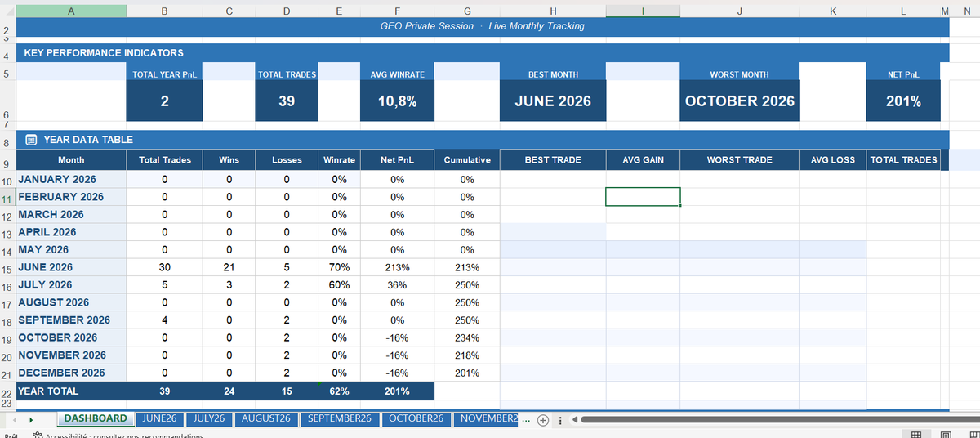
Task: Click Worst Month value OCTOBER 2026
Action: click(739, 101)
